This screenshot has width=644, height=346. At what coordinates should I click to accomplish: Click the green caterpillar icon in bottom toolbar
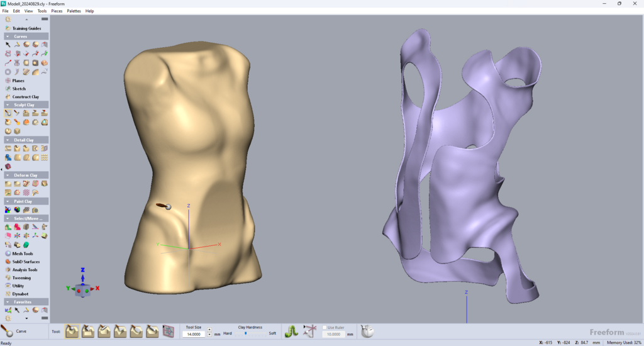pyautogui.click(x=291, y=331)
